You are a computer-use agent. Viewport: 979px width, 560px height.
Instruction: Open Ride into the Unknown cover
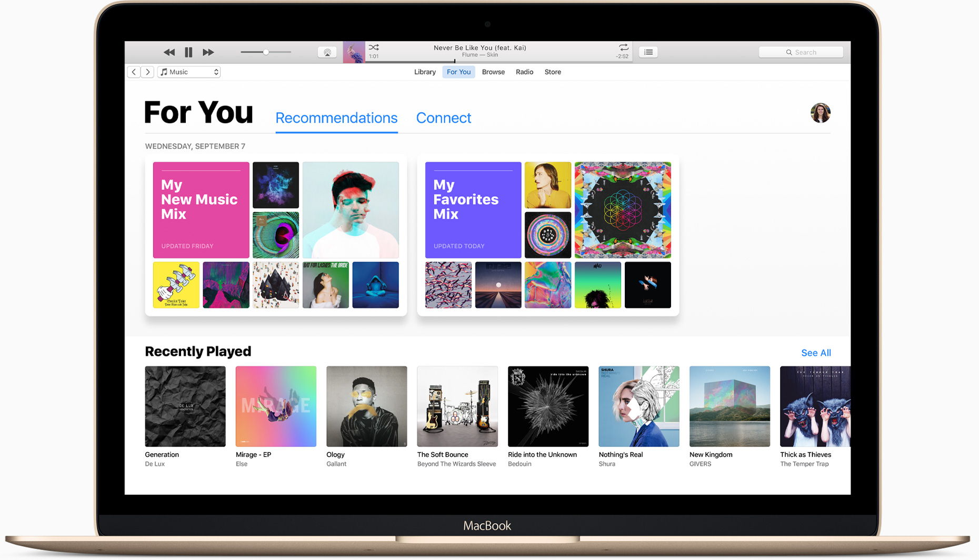click(x=548, y=406)
